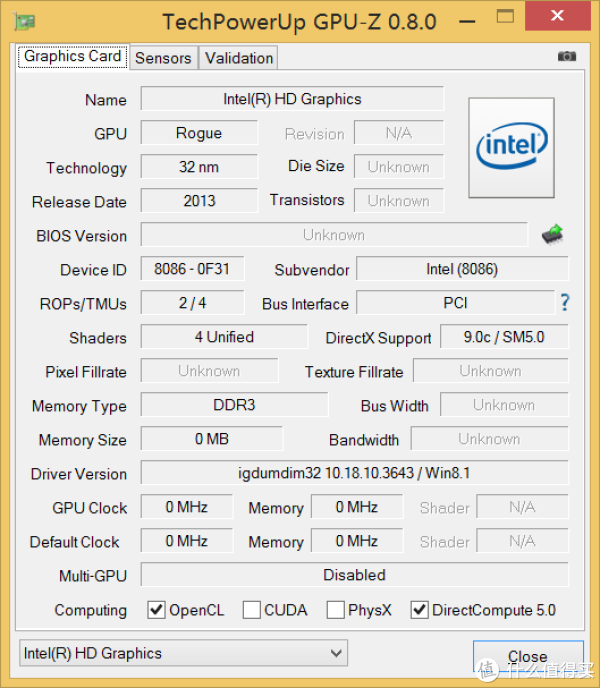
Task: Click the Default Clock row Memory 0 MHz field
Action: [x=357, y=541]
